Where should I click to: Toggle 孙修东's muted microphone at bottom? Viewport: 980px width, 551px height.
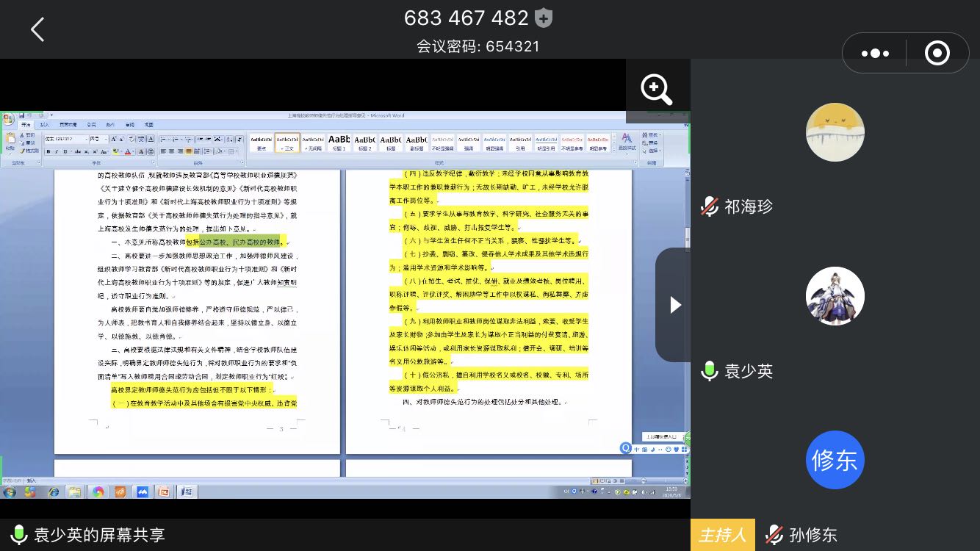[x=774, y=535]
